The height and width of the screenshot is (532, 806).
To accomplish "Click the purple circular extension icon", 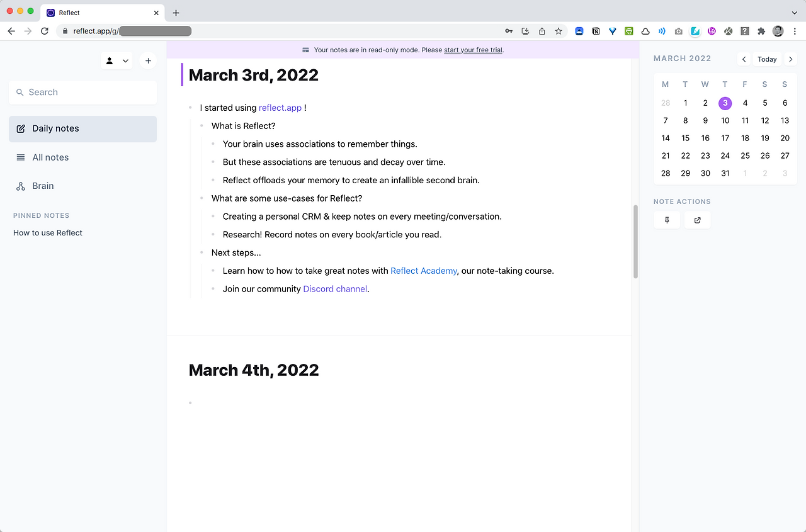I will 712,31.
